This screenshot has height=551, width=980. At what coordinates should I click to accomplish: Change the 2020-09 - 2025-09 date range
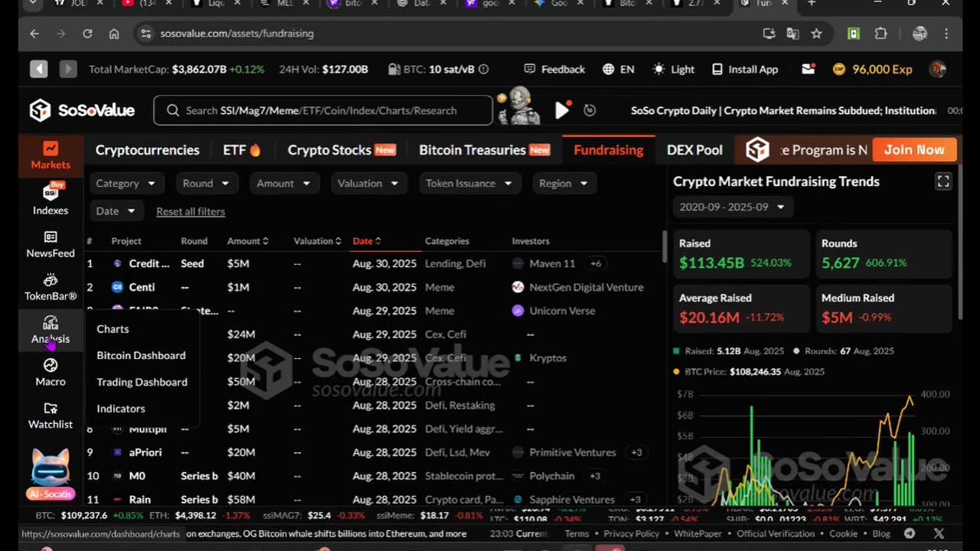pyautogui.click(x=733, y=207)
